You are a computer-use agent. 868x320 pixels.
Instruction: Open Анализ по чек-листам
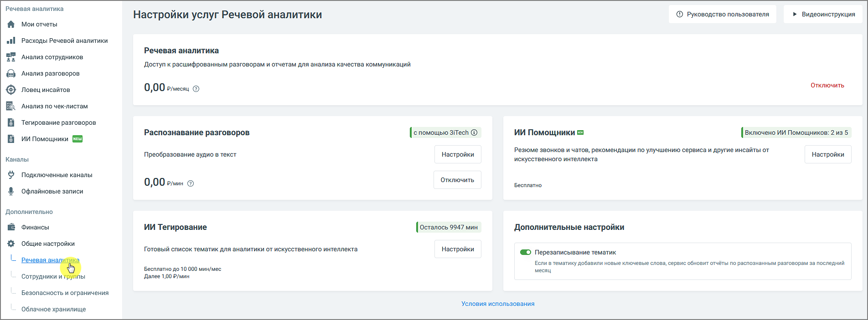pos(55,106)
